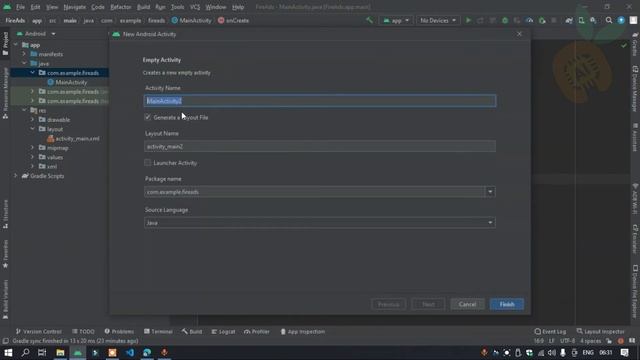Expand the values folder
This screenshot has height=360, width=640.
pyautogui.click(x=32, y=157)
